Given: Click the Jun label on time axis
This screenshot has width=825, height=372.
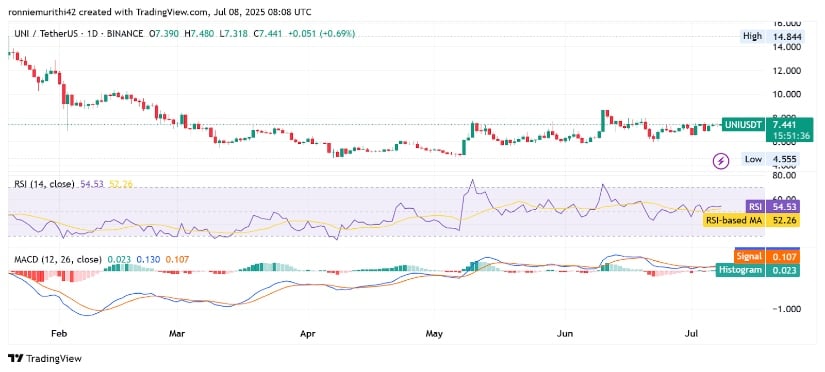Looking at the screenshot, I should point(565,334).
